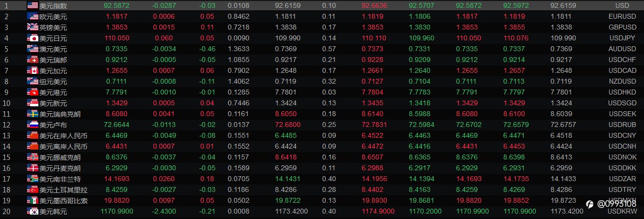Select the 美元离岸人民币 row name
Viewport: 644px width, 219px height.
(63, 147)
